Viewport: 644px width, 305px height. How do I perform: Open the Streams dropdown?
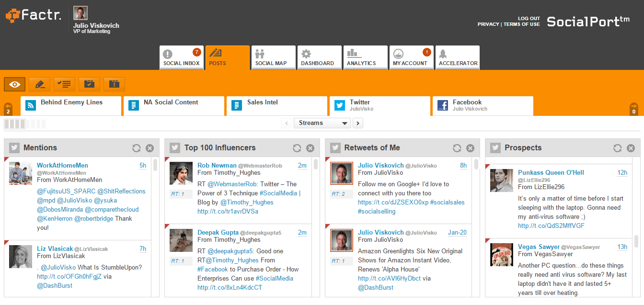click(x=322, y=123)
